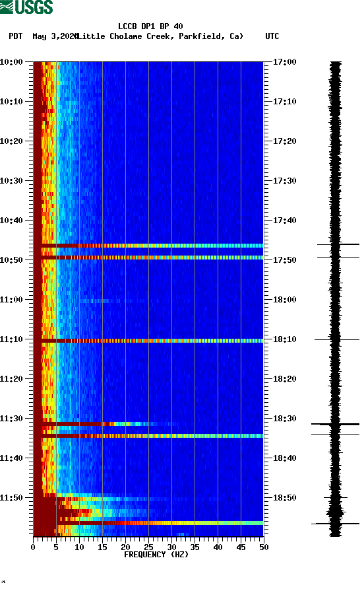The width and height of the screenshot is (364, 589).
Task: Click the 18:40 UTC time label
Action: (x=284, y=458)
